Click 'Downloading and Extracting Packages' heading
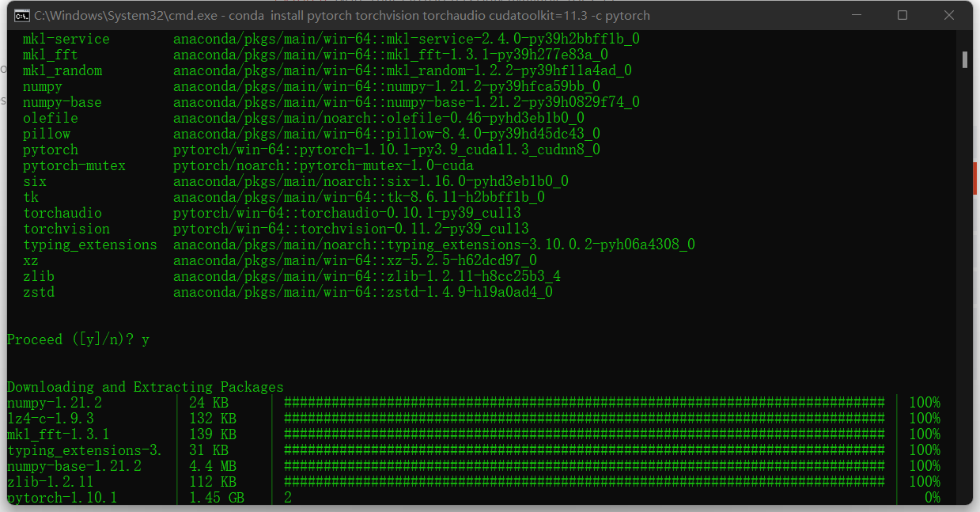980x512 pixels. pos(146,387)
